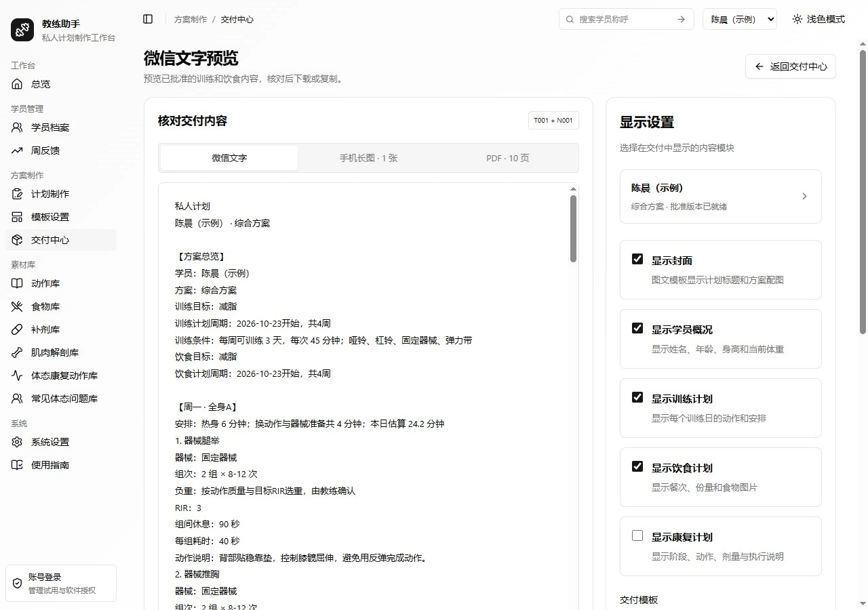Viewport: 868px width, 610px height.
Task: Click the home icon beside 总览
Action: (x=18, y=84)
